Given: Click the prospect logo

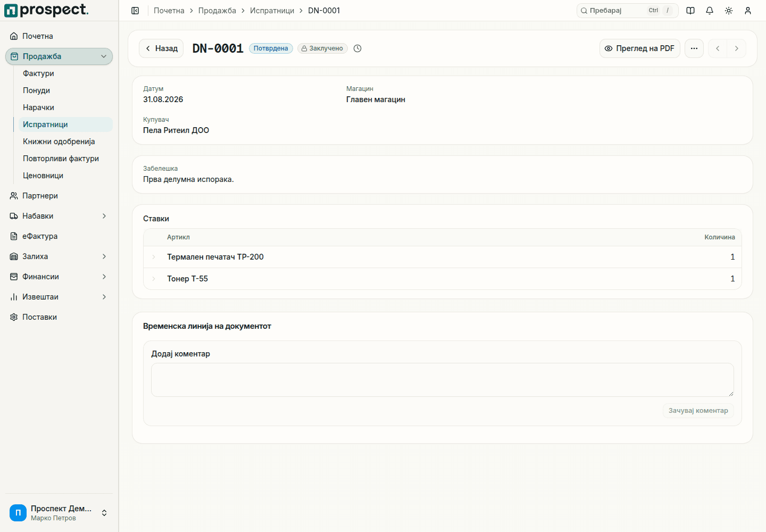Looking at the screenshot, I should click(47, 10).
